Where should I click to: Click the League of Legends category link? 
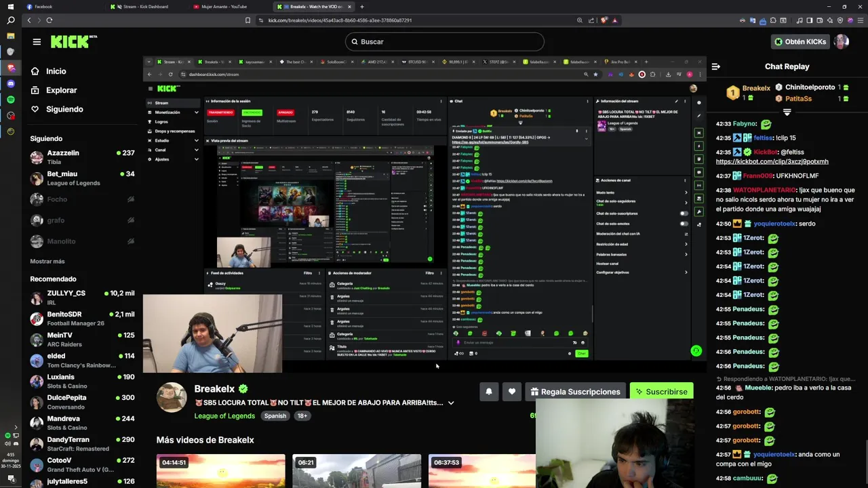224,416
